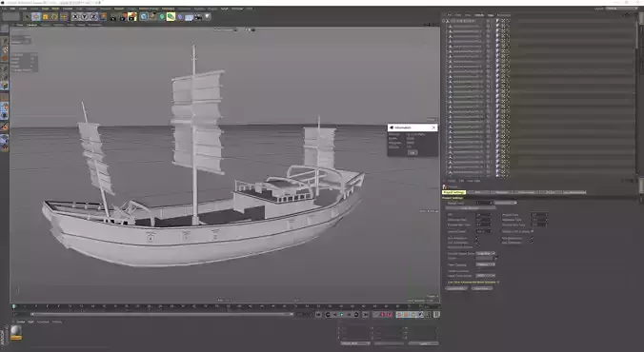The width and height of the screenshot is (644, 352).
Task: Click the Render View clapperboard icon
Action: coord(113,17)
